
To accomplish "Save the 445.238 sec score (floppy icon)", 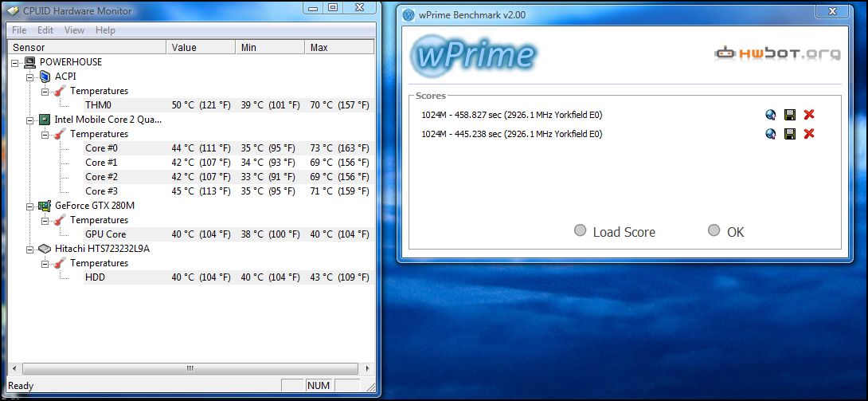I will pyautogui.click(x=790, y=134).
